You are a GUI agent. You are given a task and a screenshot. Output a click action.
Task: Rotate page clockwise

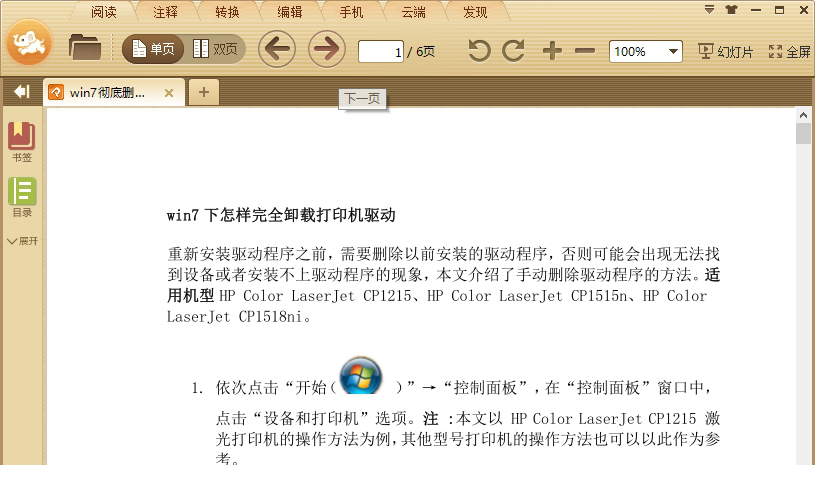514,51
